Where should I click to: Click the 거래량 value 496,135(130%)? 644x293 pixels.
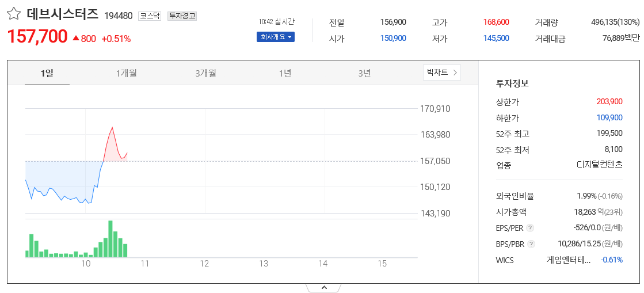(x=615, y=22)
